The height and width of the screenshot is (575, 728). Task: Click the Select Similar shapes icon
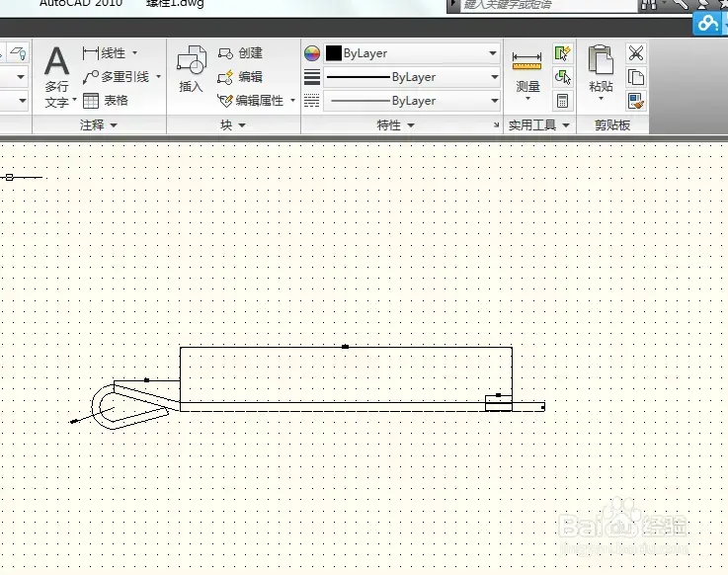562,77
